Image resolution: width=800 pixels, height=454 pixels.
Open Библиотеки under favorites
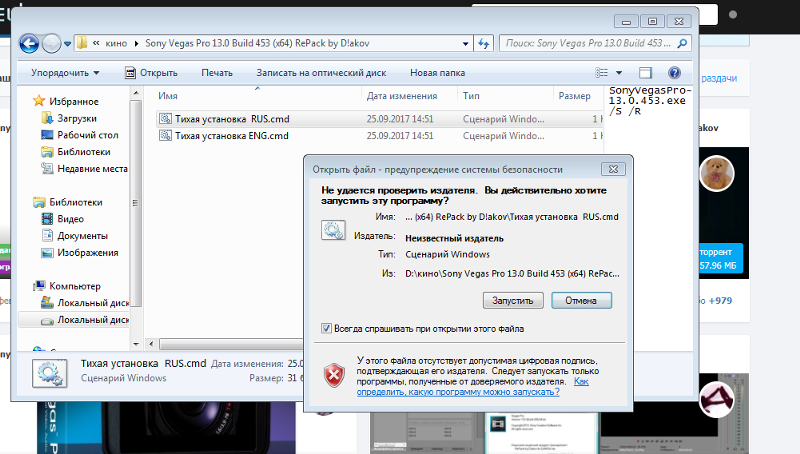pyautogui.click(x=76, y=152)
